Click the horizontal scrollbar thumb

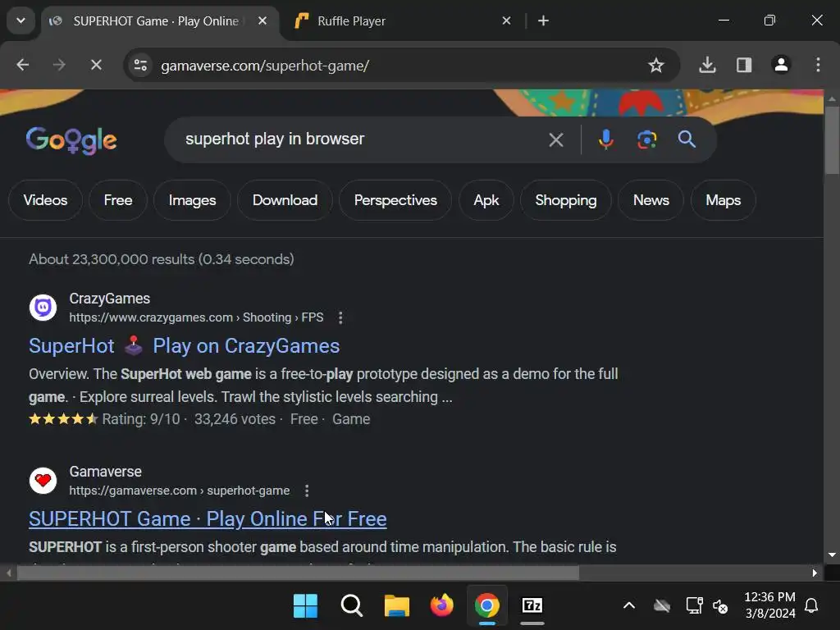click(x=298, y=573)
